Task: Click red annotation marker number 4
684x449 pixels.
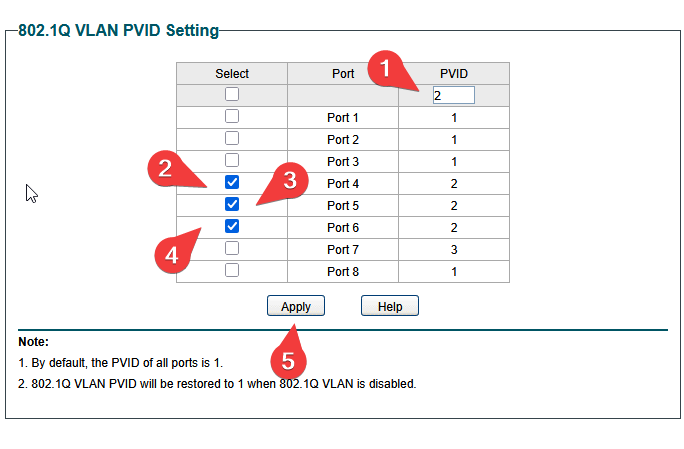Action: [172, 255]
